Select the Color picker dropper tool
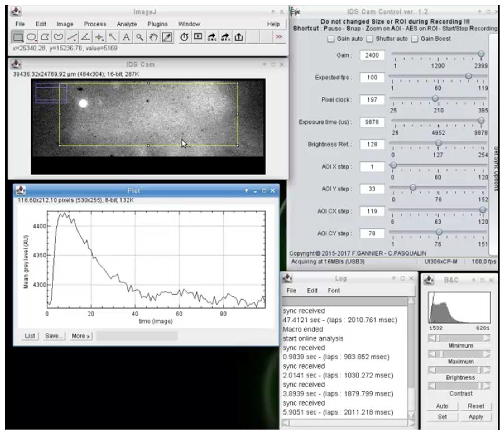 point(167,37)
